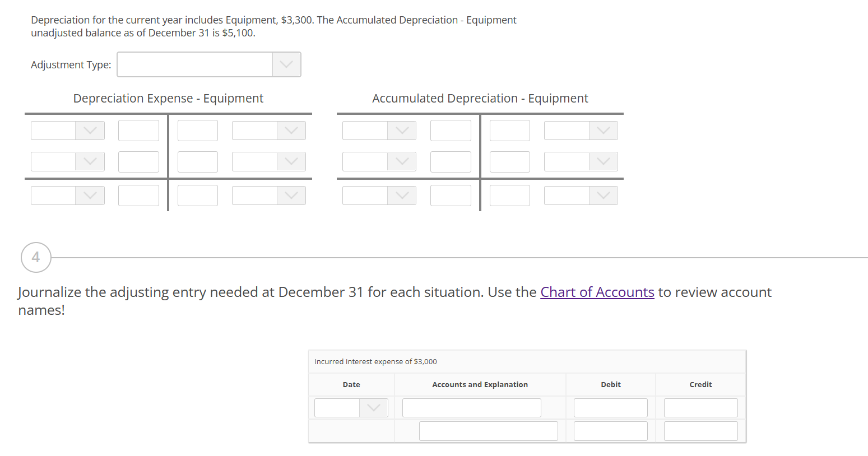Viewport: 868px width, 456px height.
Task: Click the Debit amount input field
Action: (x=610, y=407)
